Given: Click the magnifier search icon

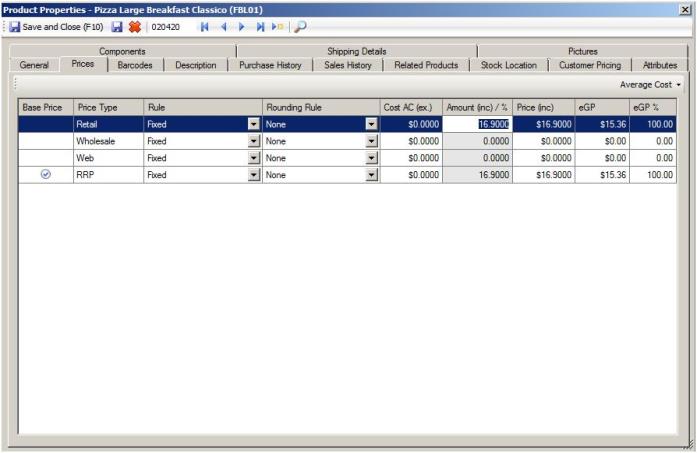Looking at the screenshot, I should coord(299,27).
